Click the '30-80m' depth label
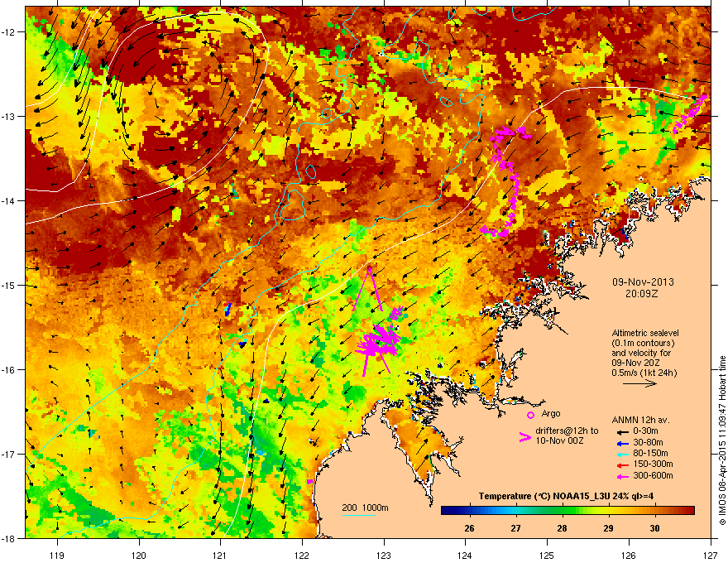728x563 pixels. pos(648,442)
